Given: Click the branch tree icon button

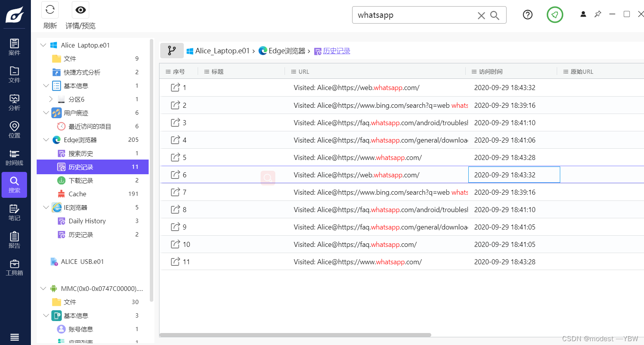Looking at the screenshot, I should [x=172, y=51].
